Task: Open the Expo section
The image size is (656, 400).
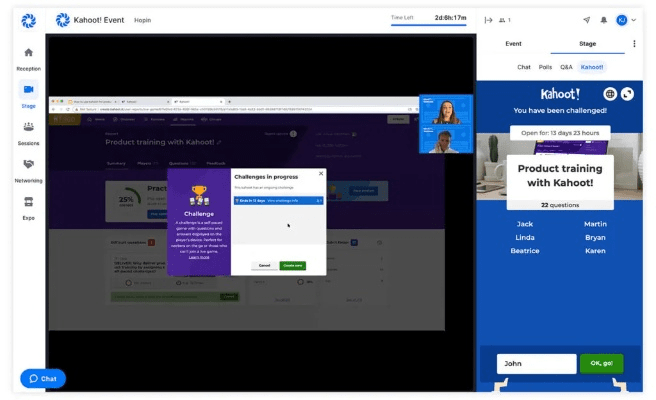Action: [x=28, y=207]
